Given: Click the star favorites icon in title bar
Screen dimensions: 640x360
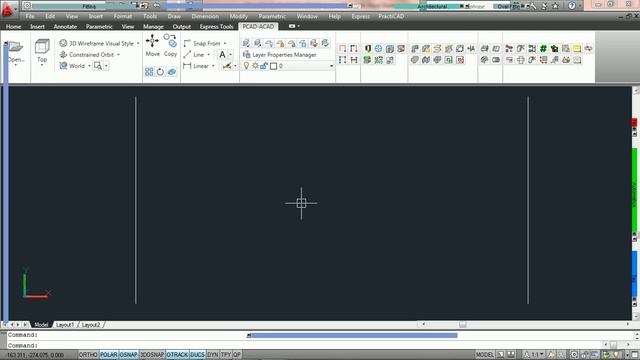Looking at the screenshot, I should click(555, 6).
